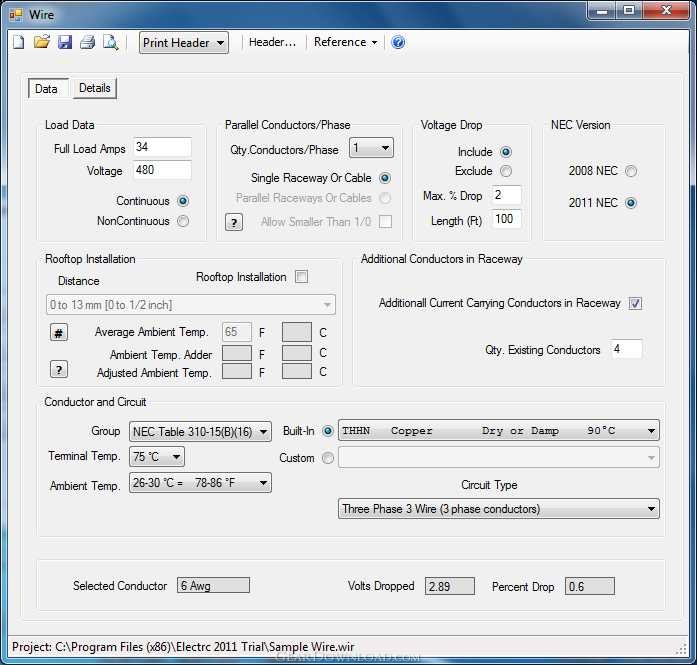Select the Built-In conductor radio button
Viewport: 697px width, 665px height.
point(328,431)
